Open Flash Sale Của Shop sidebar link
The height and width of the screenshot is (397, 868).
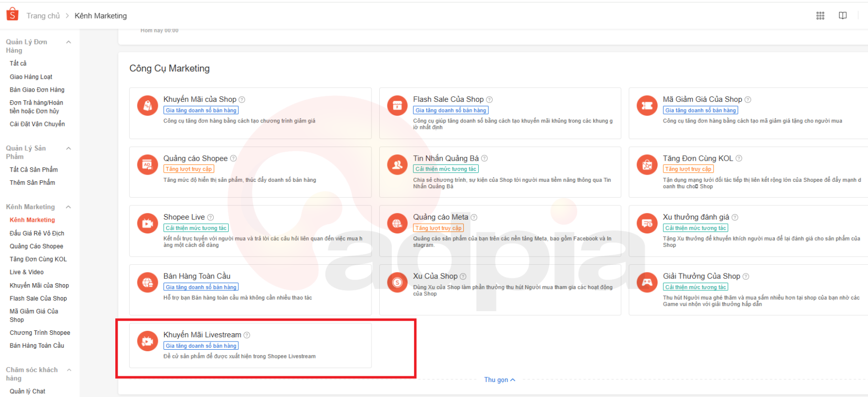click(39, 299)
